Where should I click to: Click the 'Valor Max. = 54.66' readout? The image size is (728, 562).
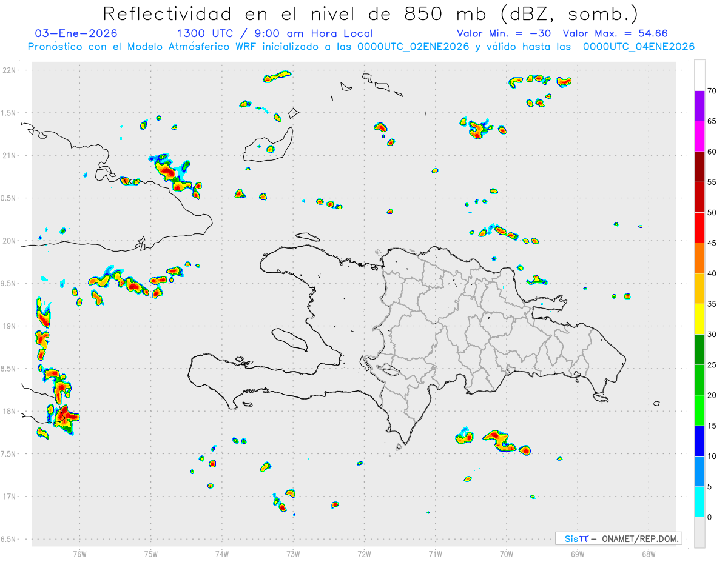(615, 33)
